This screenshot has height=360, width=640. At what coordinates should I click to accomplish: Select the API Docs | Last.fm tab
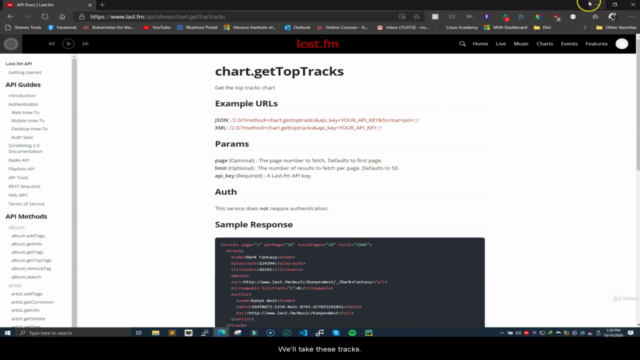pyautogui.click(x=49, y=5)
